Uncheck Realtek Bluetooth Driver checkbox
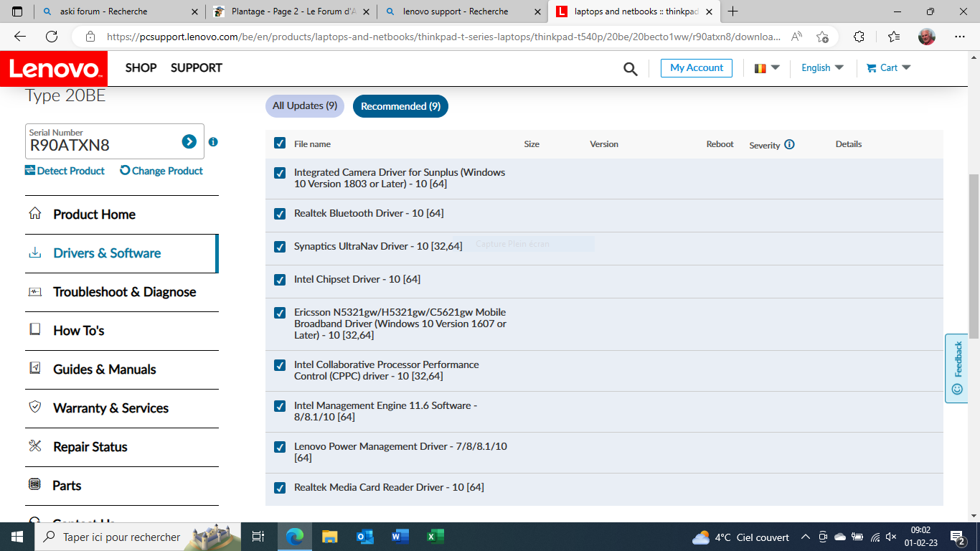 [x=280, y=214]
